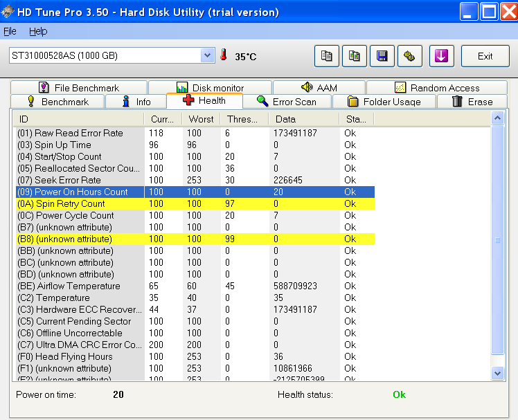Image resolution: width=518 pixels, height=420 pixels.
Task: Open the File menu
Action: pos(10,31)
